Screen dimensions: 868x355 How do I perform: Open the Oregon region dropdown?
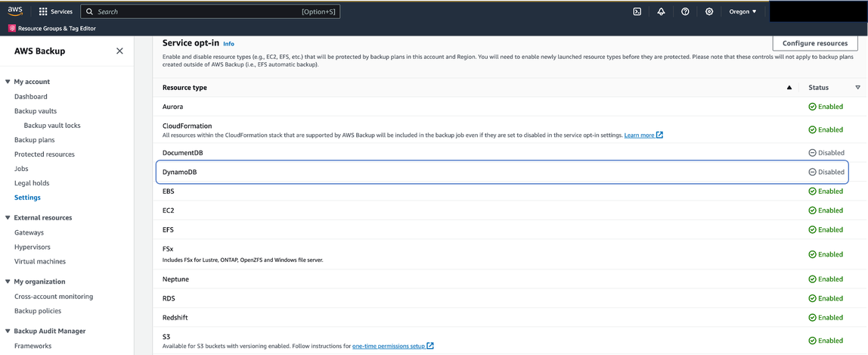tap(743, 11)
